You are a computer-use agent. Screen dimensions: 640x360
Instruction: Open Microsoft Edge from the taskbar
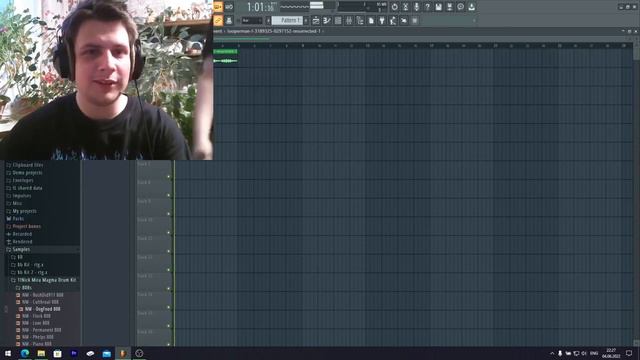tap(25, 353)
